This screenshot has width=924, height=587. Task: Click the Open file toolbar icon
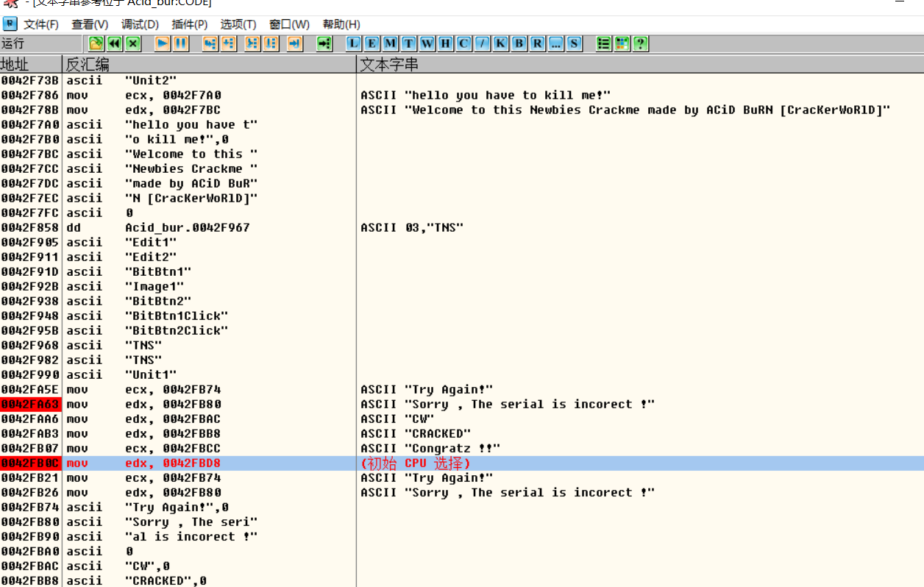point(96,43)
